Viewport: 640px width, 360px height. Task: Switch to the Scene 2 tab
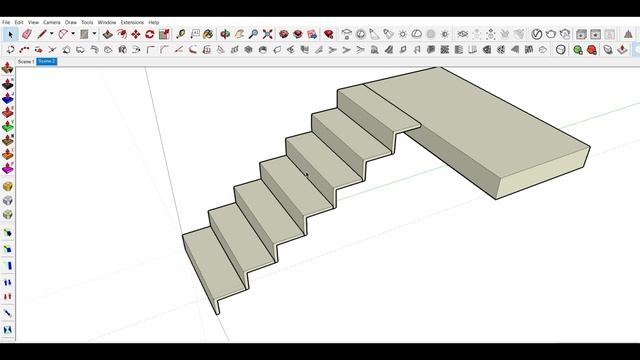tap(47, 62)
